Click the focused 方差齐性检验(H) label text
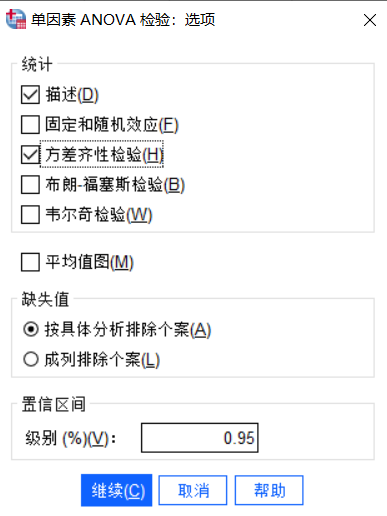Screen dimensions: 387x516 (104, 155)
